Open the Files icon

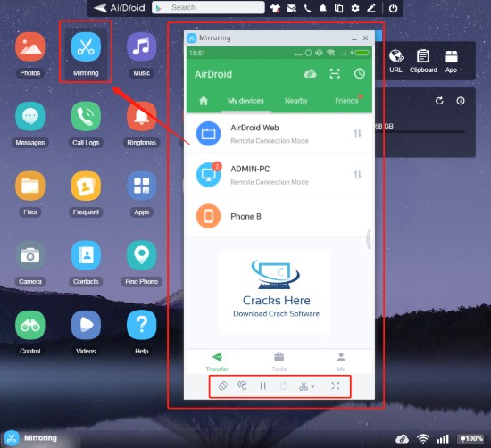pos(30,186)
